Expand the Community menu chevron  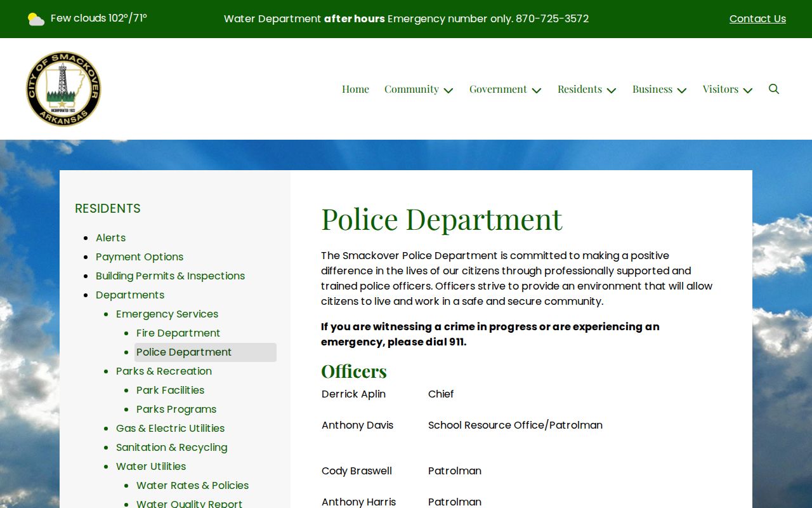(449, 90)
